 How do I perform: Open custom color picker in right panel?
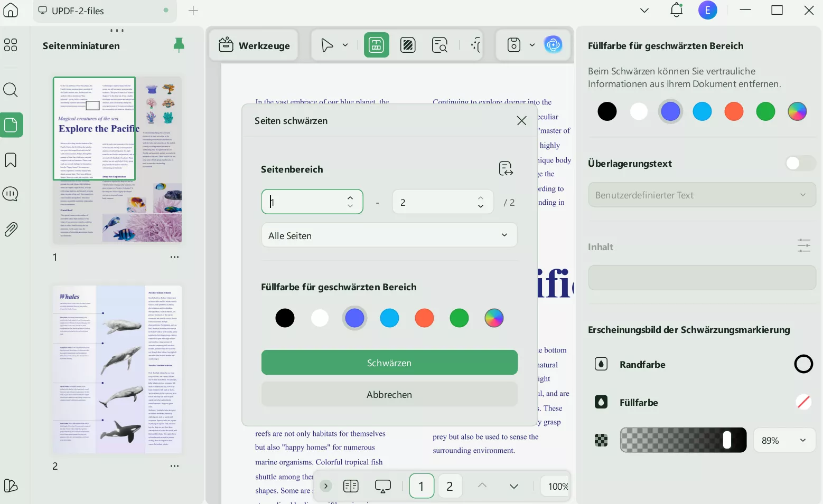(797, 111)
